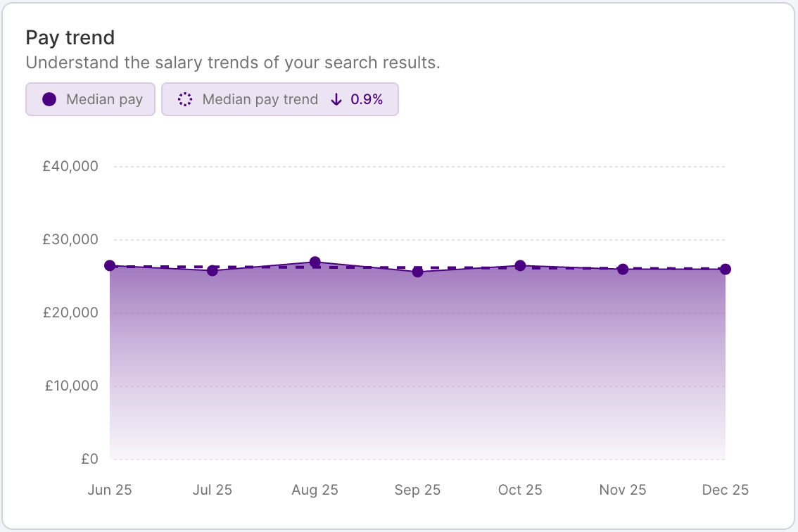This screenshot has height=532, width=798.
Task: Toggle visibility of the Nov 25 data point
Action: (x=622, y=268)
